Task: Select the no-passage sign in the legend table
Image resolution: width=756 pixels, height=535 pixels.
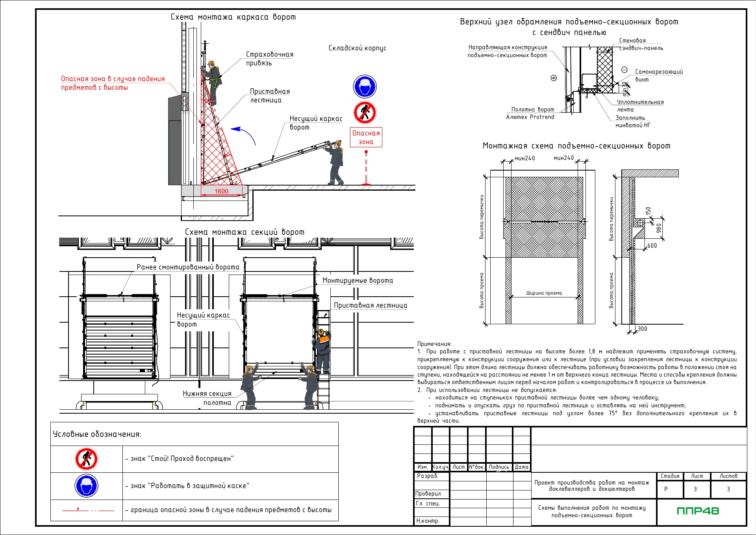Action: [x=87, y=459]
